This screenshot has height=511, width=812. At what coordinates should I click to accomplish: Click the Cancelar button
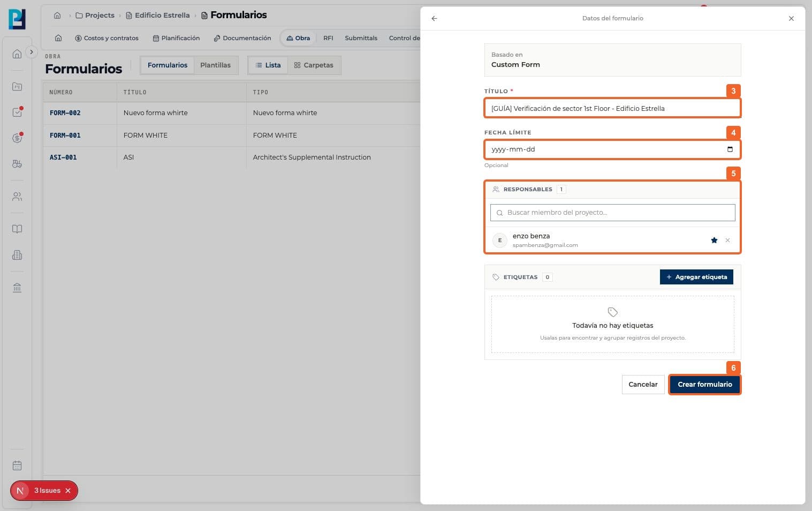643,385
